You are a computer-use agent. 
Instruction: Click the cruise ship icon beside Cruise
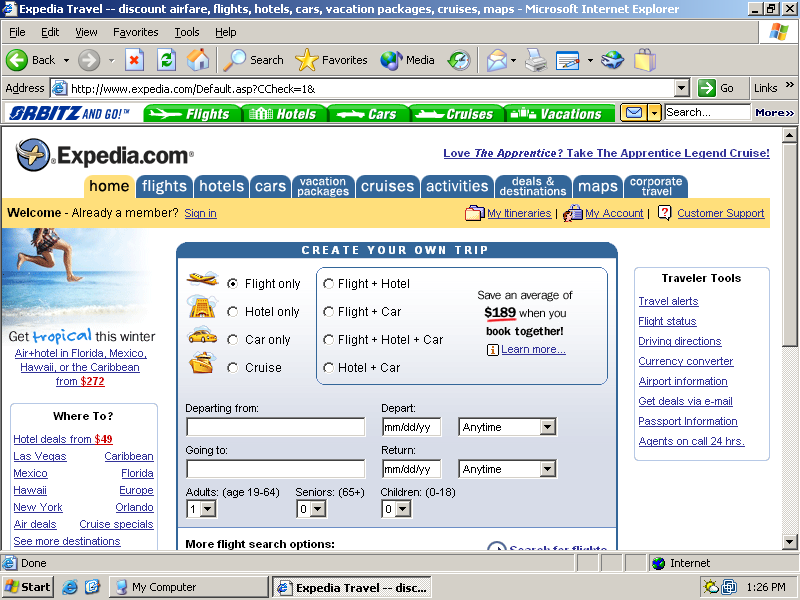tap(203, 363)
